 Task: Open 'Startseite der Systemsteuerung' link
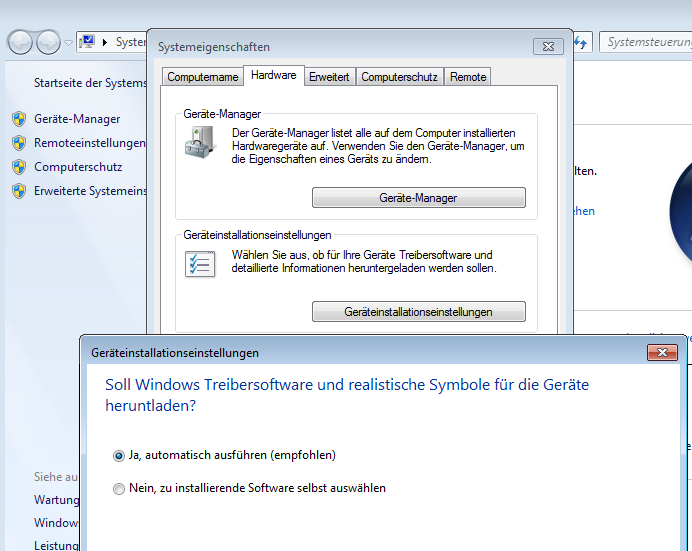click(x=90, y=83)
